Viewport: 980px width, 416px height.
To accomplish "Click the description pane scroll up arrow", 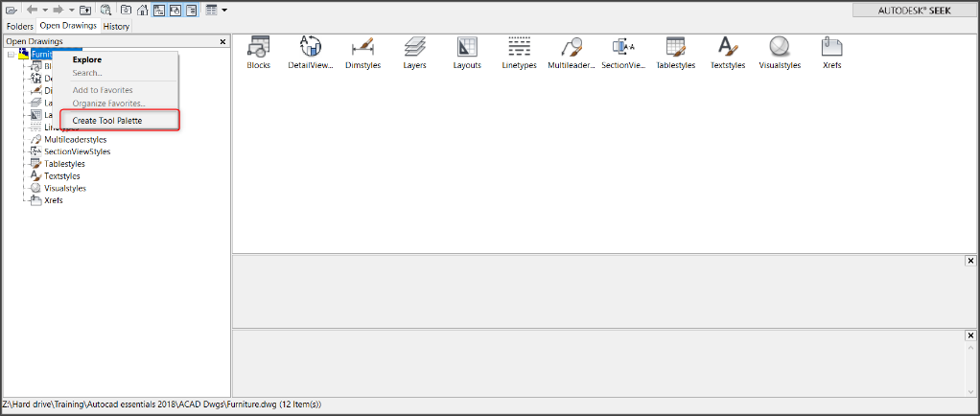I will click(x=970, y=347).
